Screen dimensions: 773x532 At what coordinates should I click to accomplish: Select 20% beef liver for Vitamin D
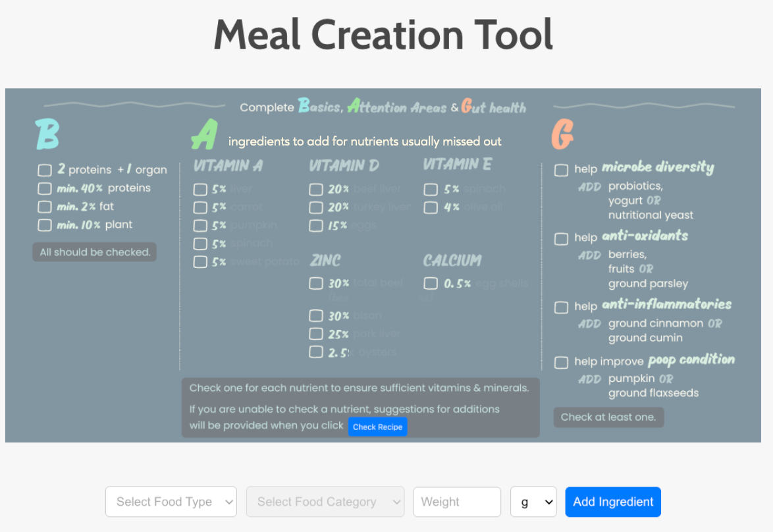[x=316, y=190]
